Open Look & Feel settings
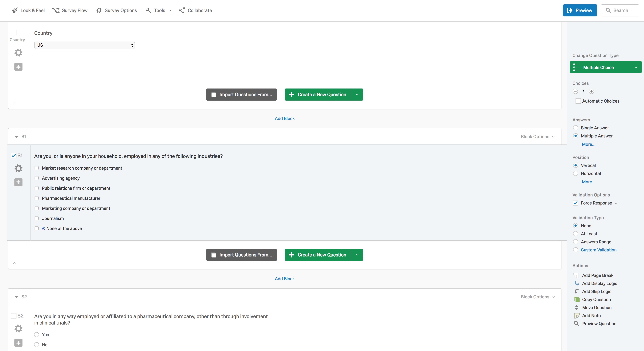This screenshot has height=351, width=644. [28, 11]
